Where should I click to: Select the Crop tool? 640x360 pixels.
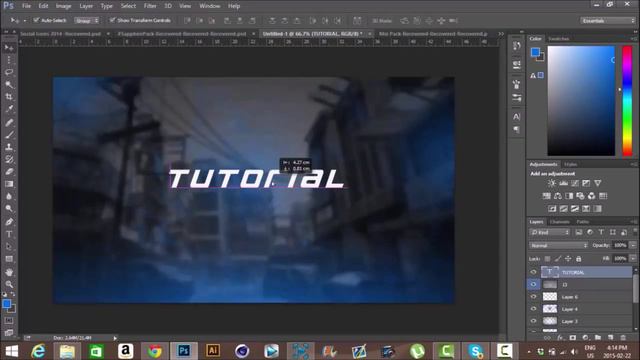click(9, 97)
